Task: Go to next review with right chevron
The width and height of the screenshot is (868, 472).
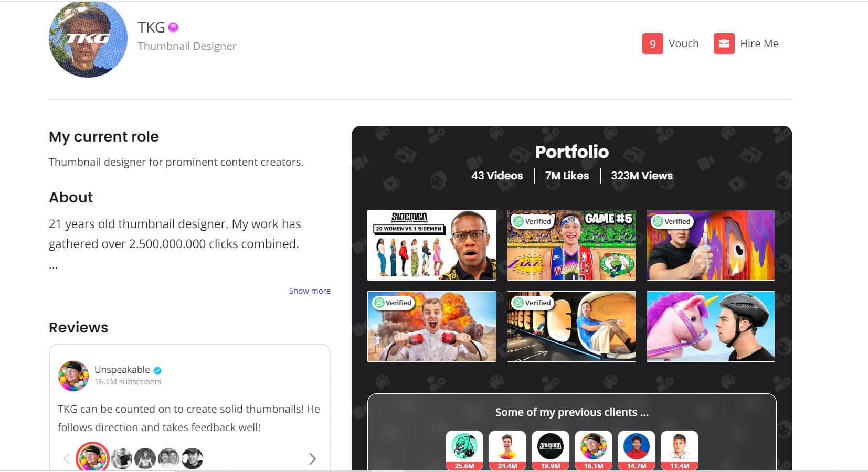Action: (x=313, y=459)
